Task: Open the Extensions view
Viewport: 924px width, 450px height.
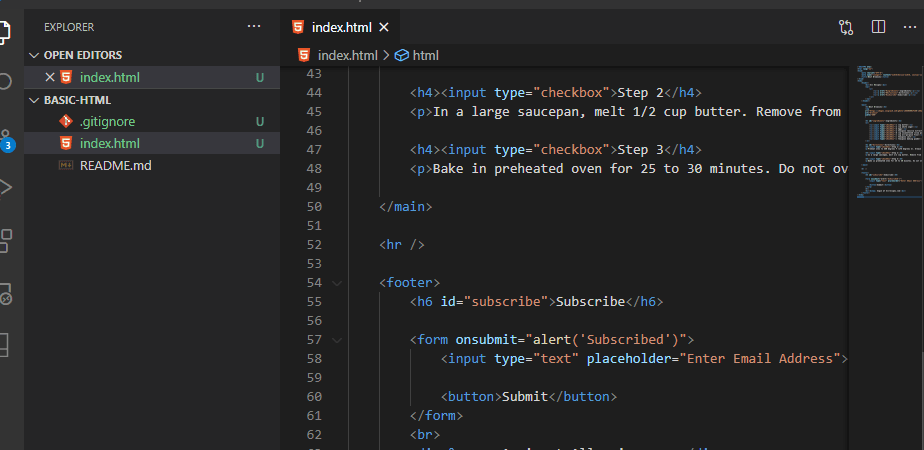Action: pos(6,240)
